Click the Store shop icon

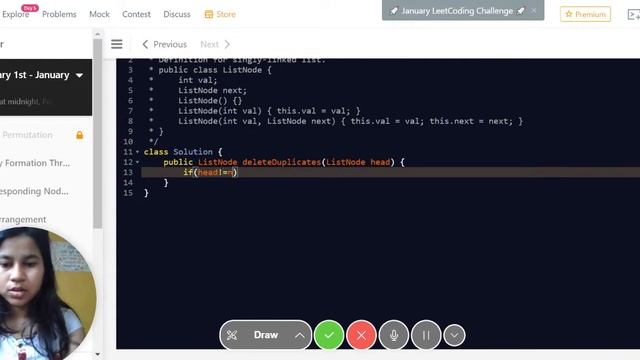(x=209, y=14)
